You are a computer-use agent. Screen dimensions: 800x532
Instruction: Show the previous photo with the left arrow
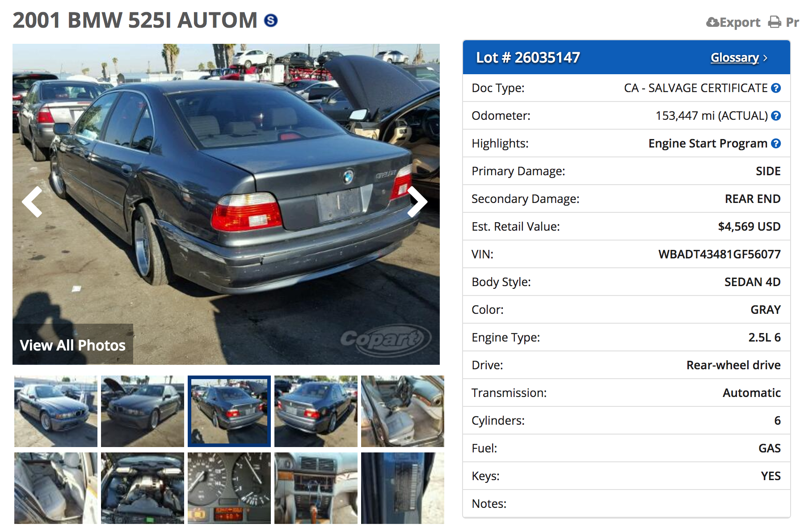point(32,202)
